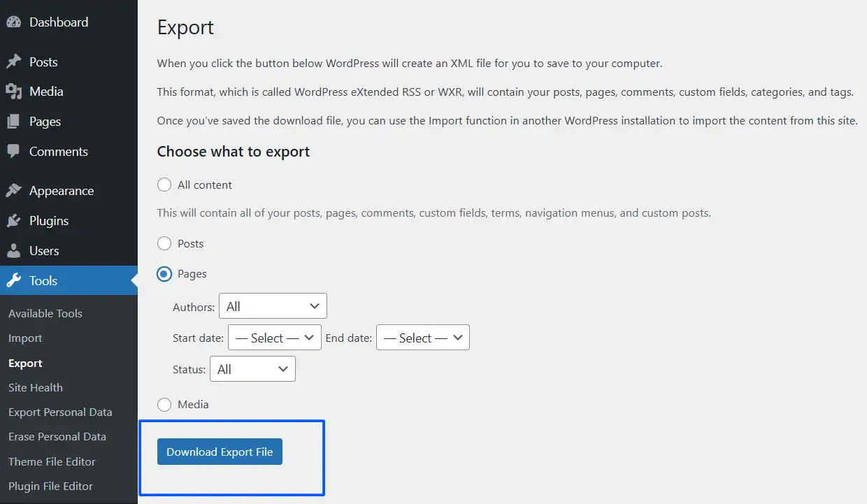Viewport: 867px width, 504px height.
Task: Click the Tools wrench icon
Action: click(x=13, y=281)
